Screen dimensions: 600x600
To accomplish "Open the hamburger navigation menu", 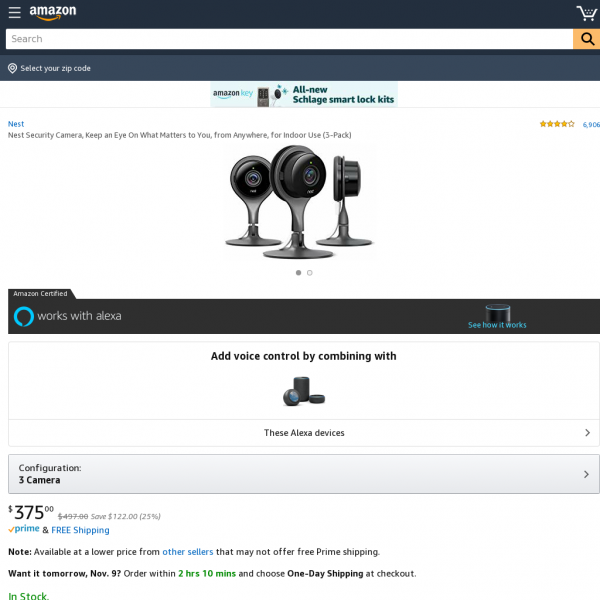I will click(15, 12).
